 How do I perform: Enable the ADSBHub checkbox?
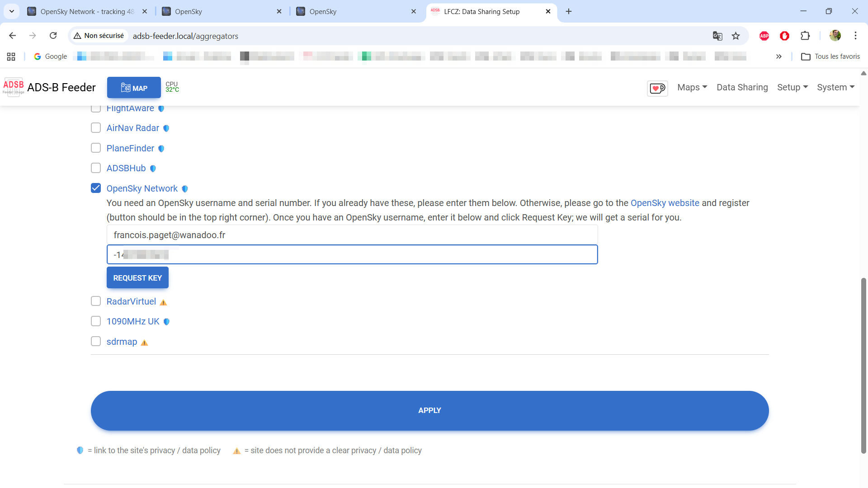pos(96,168)
